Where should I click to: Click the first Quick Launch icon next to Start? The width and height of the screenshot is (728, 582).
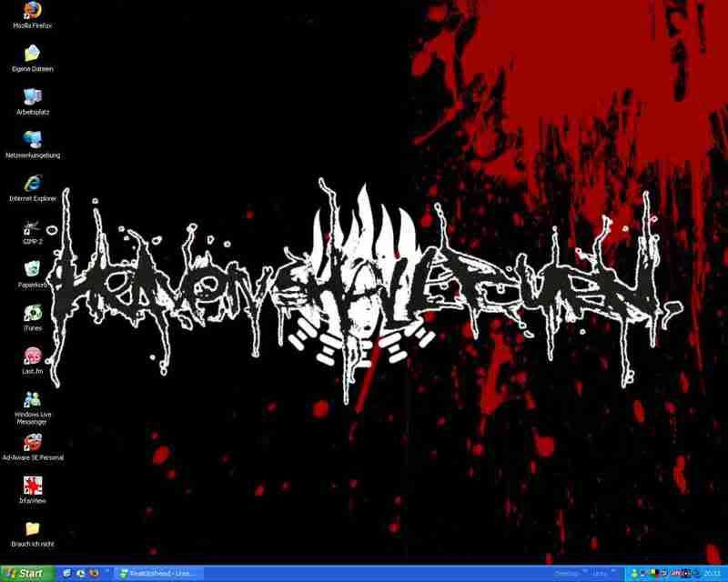66,574
